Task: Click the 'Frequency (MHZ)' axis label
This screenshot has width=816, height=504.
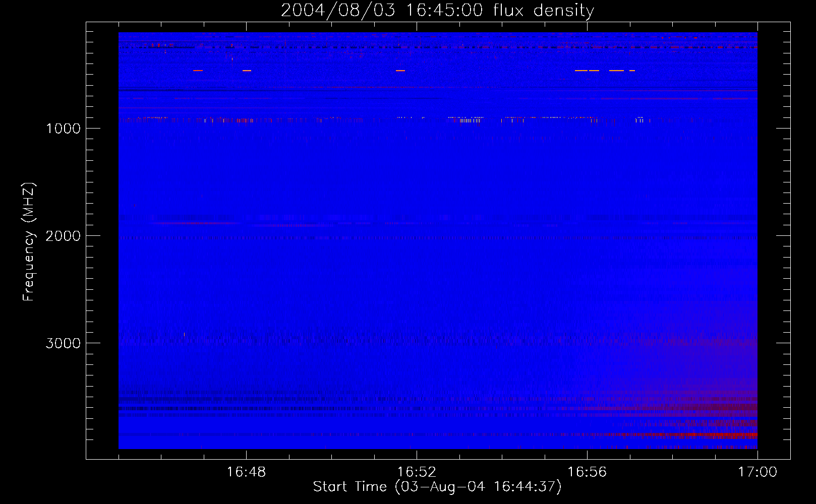Action: tap(29, 242)
